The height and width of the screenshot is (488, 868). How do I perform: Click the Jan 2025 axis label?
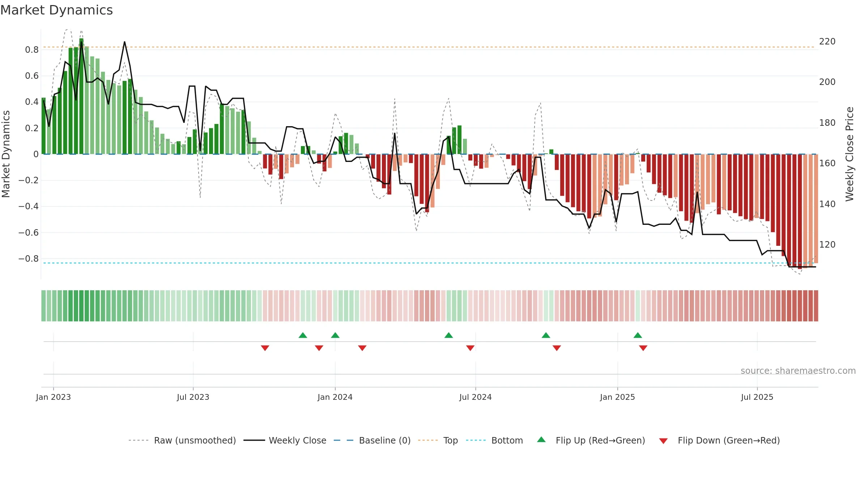click(617, 397)
